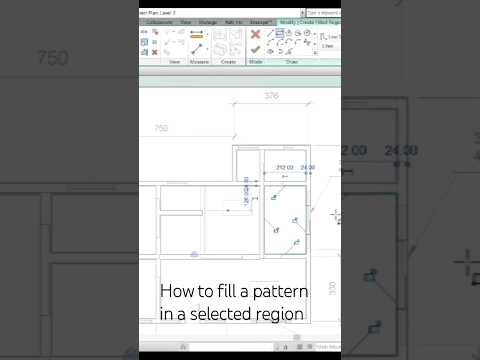Select the Ellipse draw tool
The width and height of the screenshot is (480, 360).
(270, 52)
